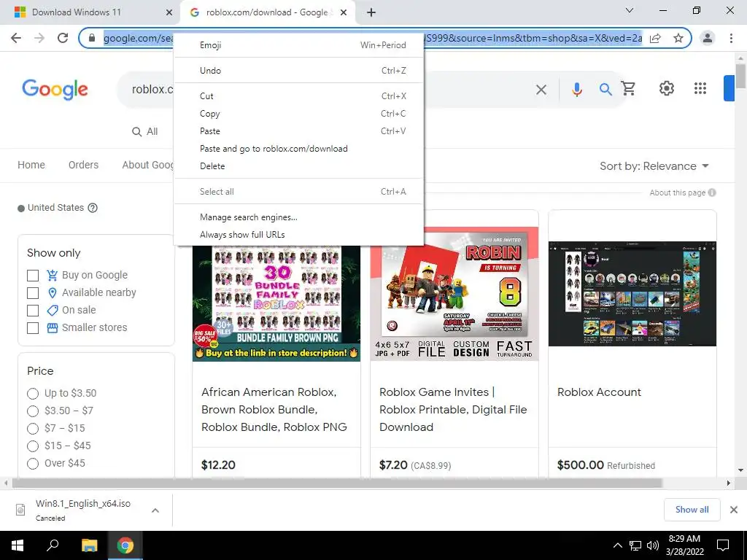
Task: Click the lock icon in the address bar
Action: coord(93,38)
